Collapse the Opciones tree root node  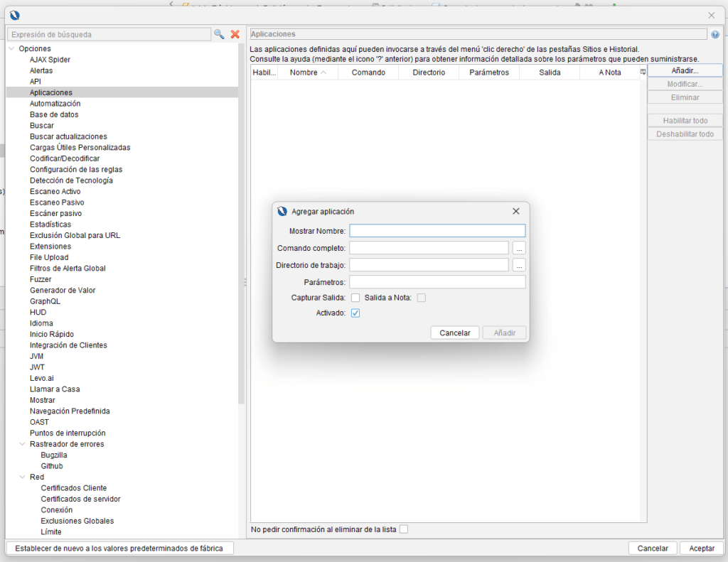11,49
